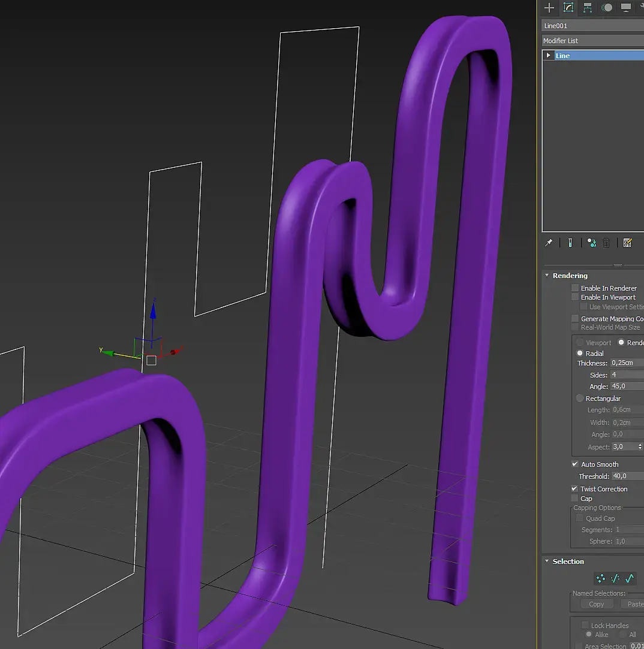Uncheck Auto Smooth checkbox
Viewport: 644px width, 649px height.
click(x=575, y=464)
